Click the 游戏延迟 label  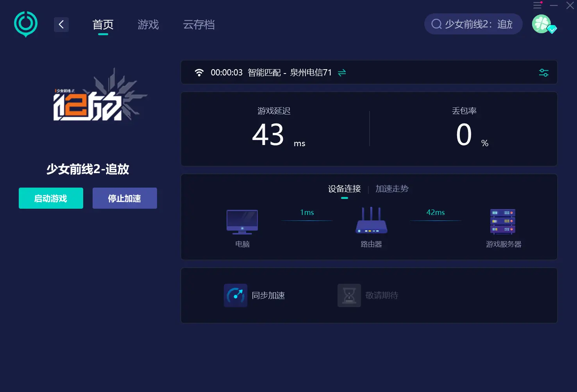point(274,111)
